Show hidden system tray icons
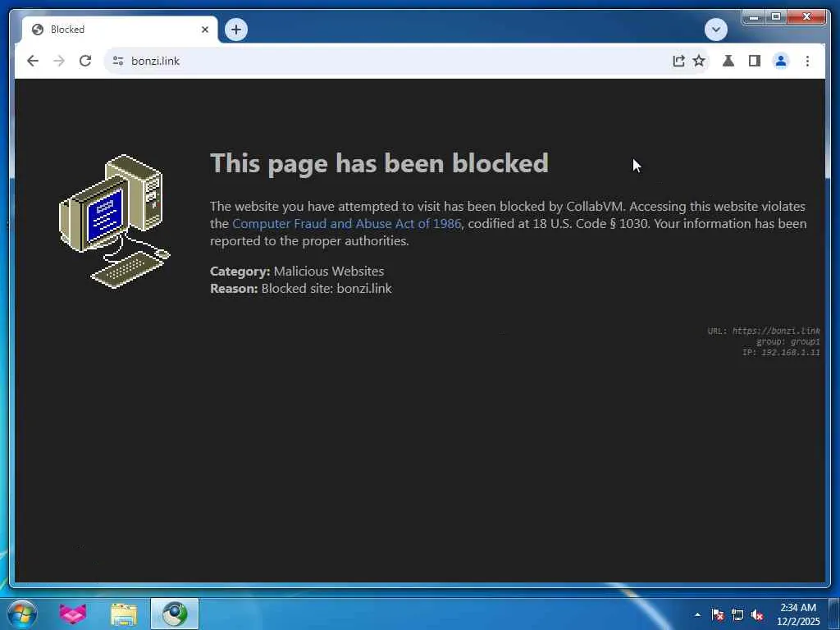This screenshot has width=840, height=630. 697,614
